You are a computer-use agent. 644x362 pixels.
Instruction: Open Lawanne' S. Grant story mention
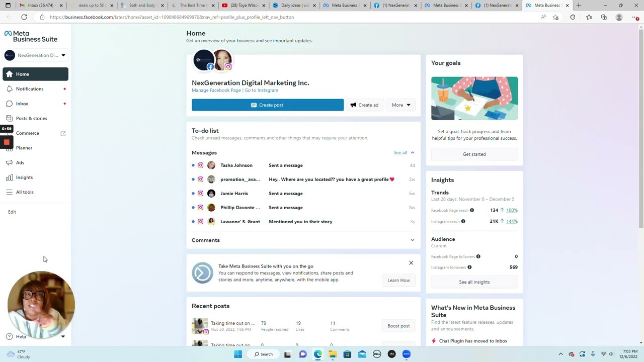(303, 222)
